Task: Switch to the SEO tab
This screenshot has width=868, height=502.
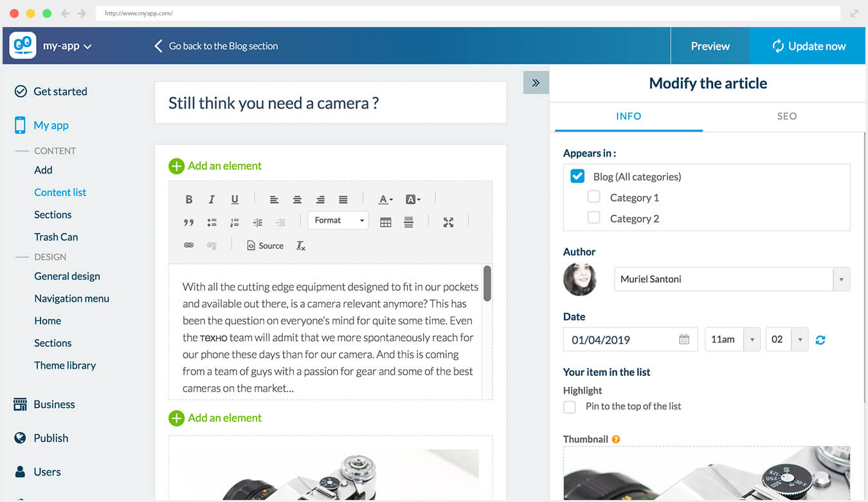Action: pos(786,116)
